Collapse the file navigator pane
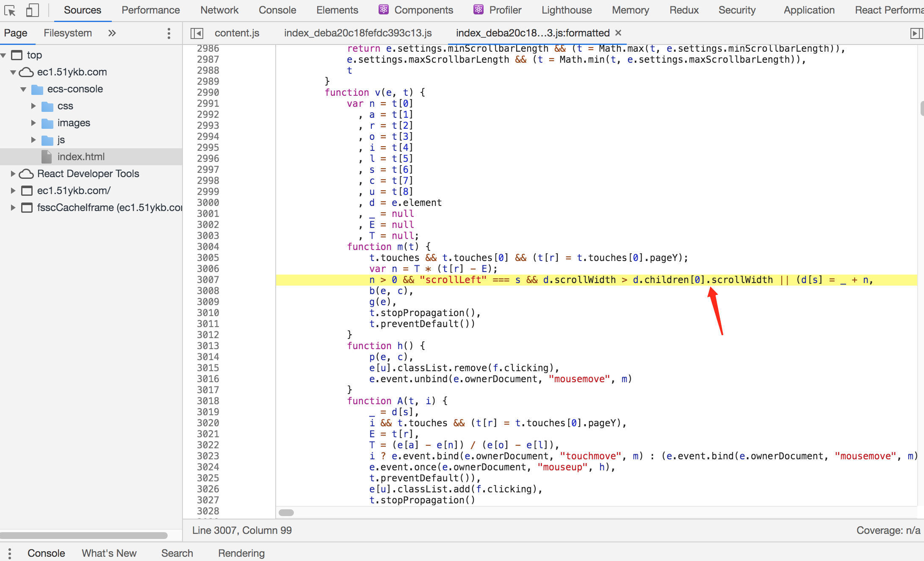This screenshot has width=924, height=561. [196, 33]
